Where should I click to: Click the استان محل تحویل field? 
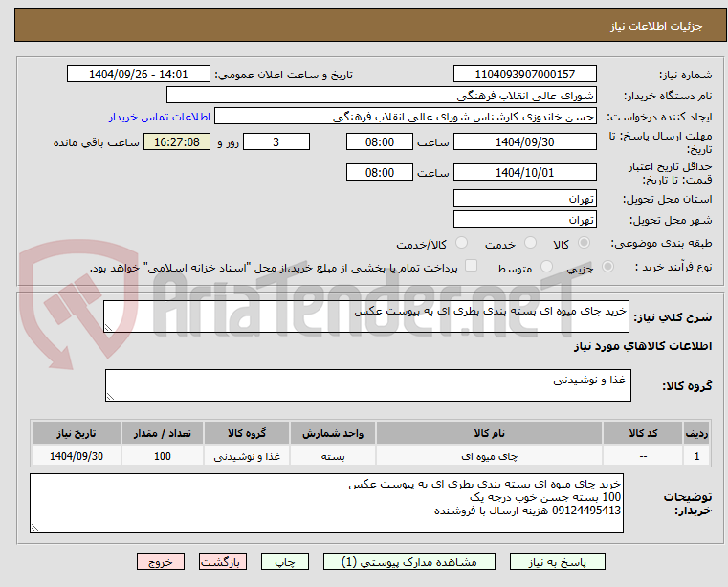pos(524,199)
